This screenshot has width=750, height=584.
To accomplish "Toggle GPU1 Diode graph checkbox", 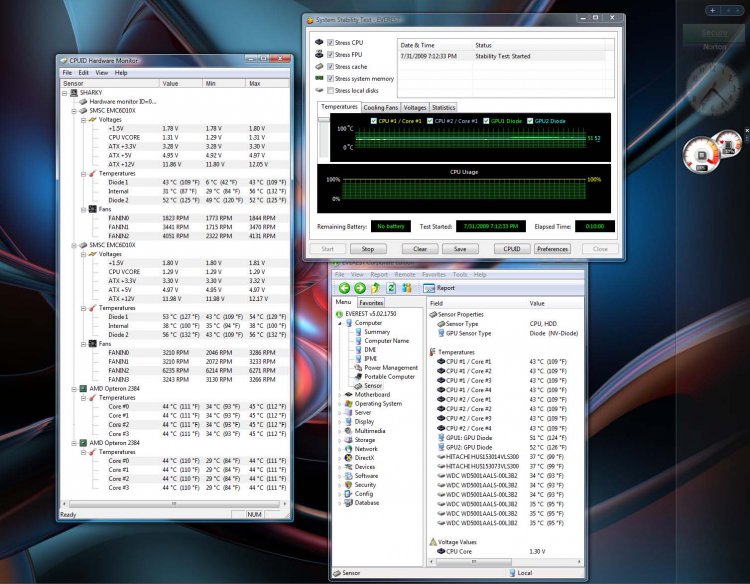I will [486, 121].
